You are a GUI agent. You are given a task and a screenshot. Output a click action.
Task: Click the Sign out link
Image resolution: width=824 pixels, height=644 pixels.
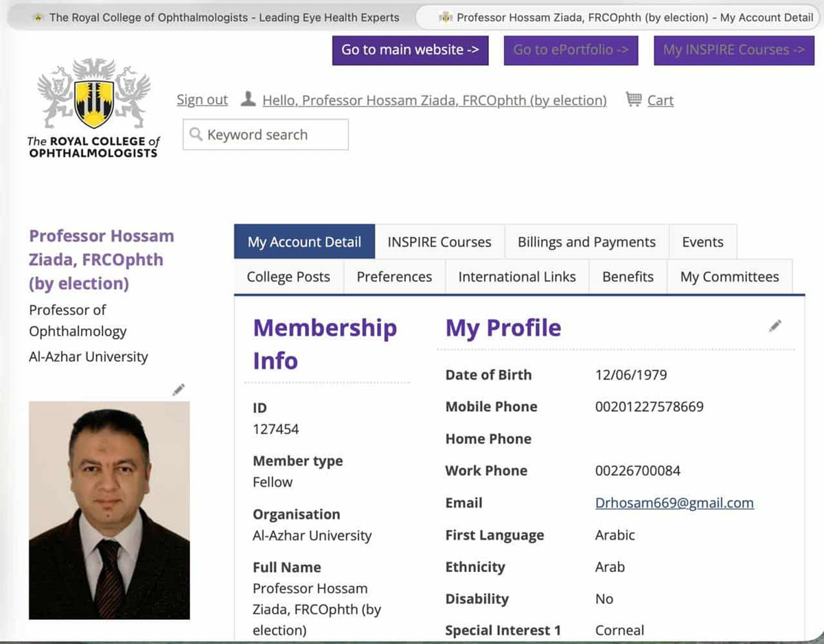coord(202,100)
